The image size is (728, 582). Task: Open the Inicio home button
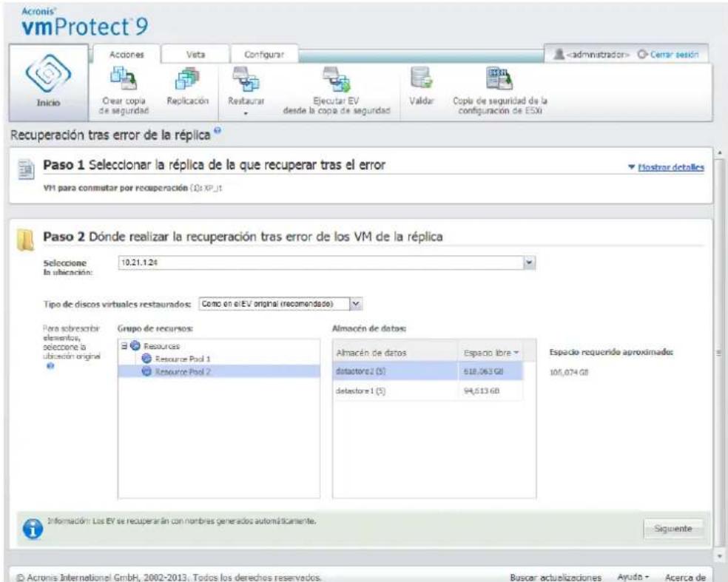pyautogui.click(x=48, y=83)
